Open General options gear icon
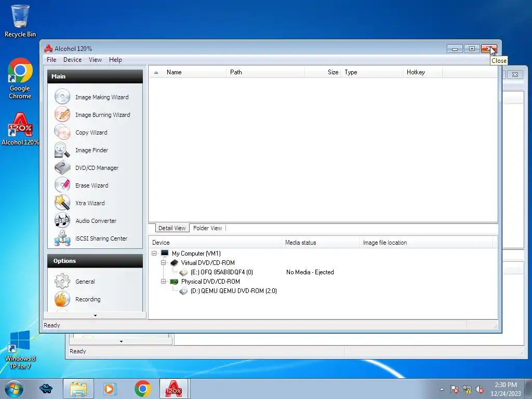This screenshot has width=532, height=399. pos(62,281)
